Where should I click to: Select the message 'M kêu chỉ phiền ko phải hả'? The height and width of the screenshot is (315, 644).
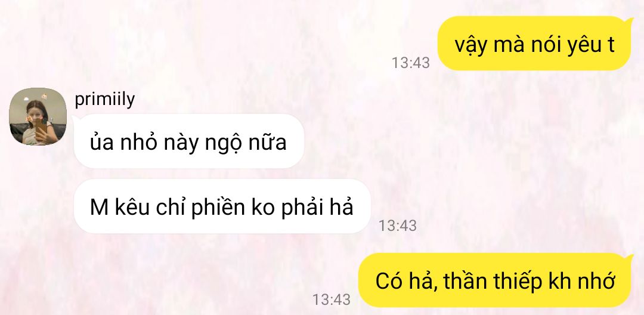click(x=222, y=206)
